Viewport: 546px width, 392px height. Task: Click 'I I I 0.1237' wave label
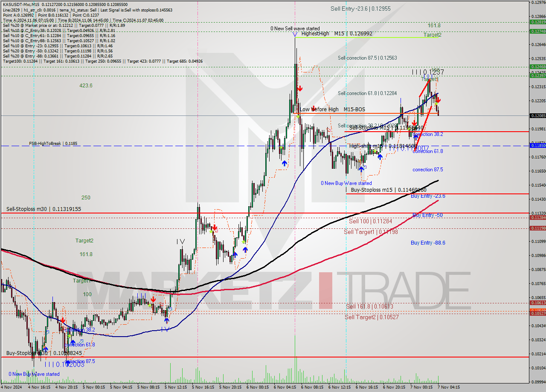pos(428,72)
